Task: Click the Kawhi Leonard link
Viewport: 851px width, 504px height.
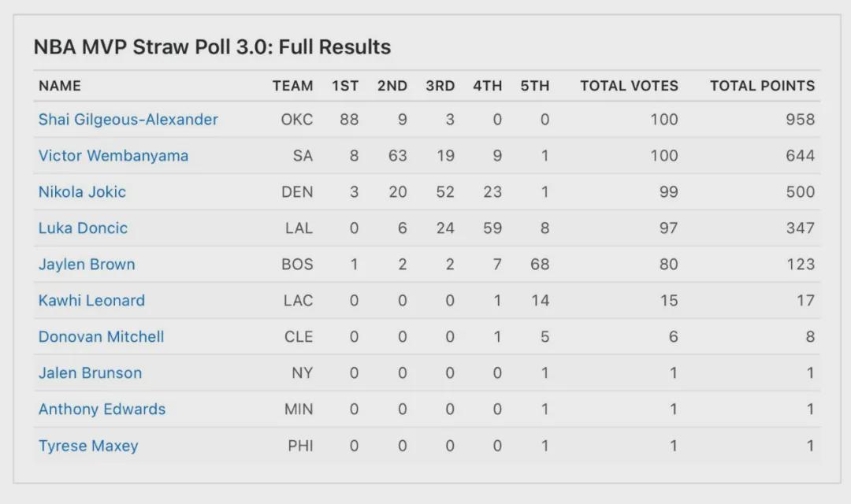Action: 91,301
